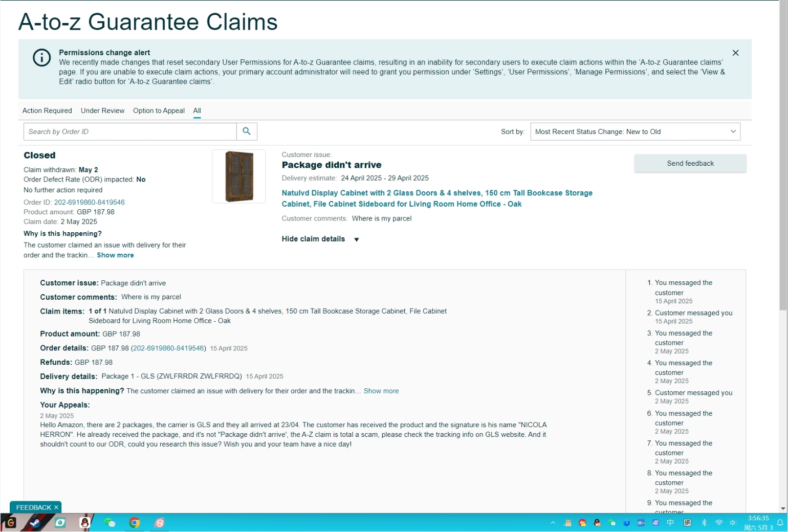This screenshot has height=532, width=788.
Task: Click the cat icon in system tray
Action: (568, 523)
